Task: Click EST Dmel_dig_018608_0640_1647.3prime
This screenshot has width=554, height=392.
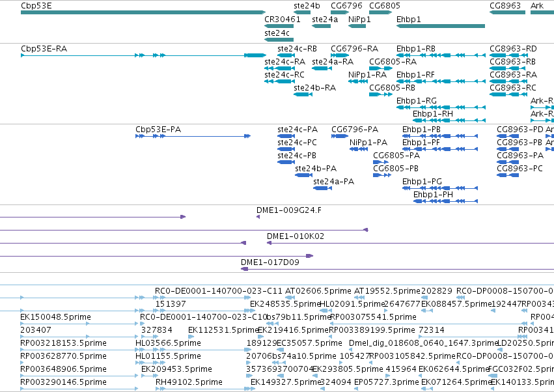Action: click(x=423, y=343)
